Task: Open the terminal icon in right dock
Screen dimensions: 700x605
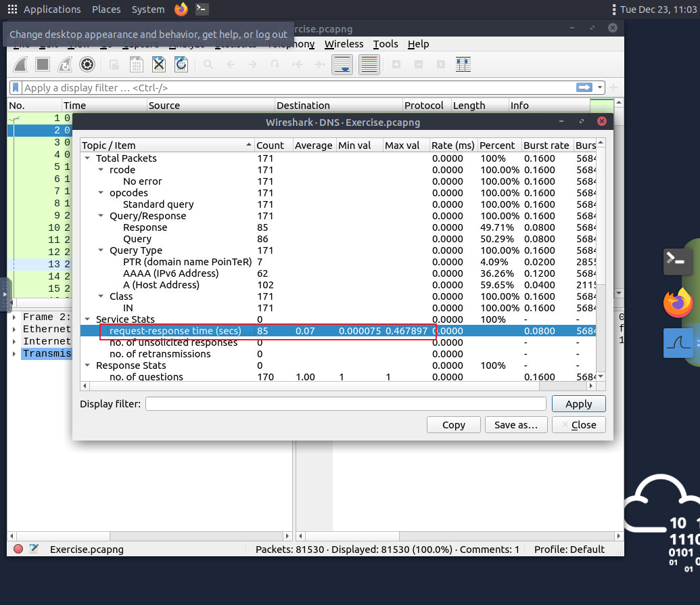Action: [678, 262]
